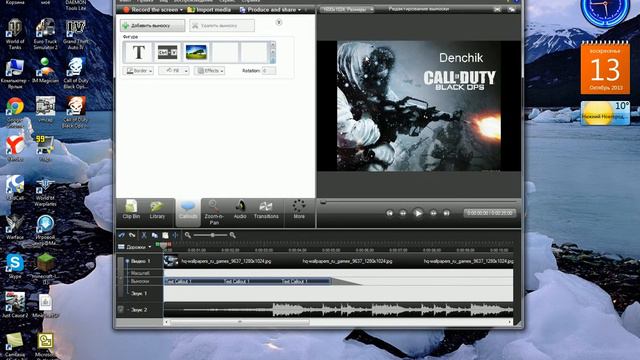Open the Audio tab

coord(240,210)
